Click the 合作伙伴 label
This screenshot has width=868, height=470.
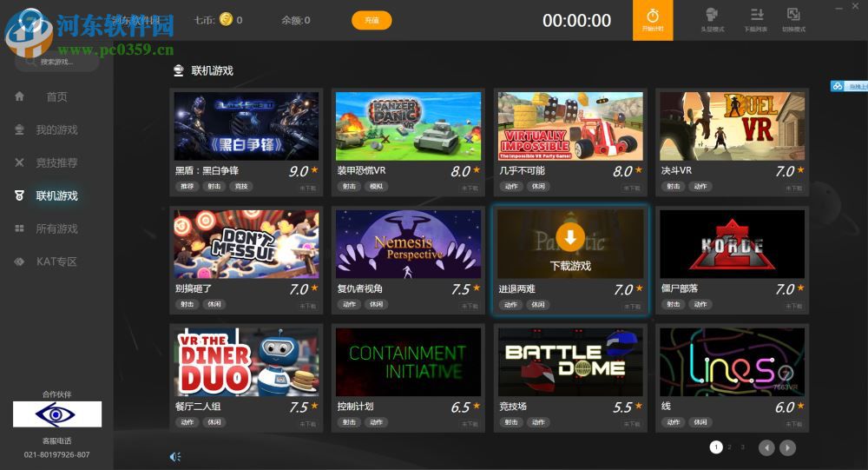[56, 394]
